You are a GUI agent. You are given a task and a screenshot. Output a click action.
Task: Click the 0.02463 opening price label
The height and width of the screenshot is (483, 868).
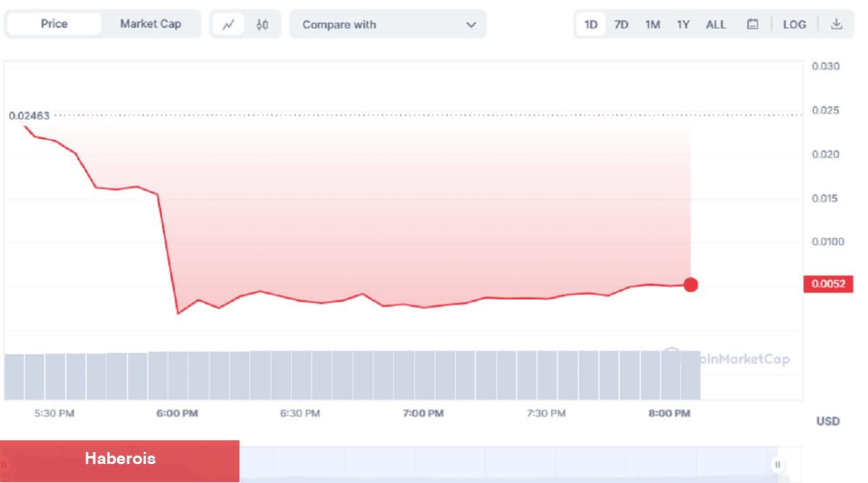29,116
